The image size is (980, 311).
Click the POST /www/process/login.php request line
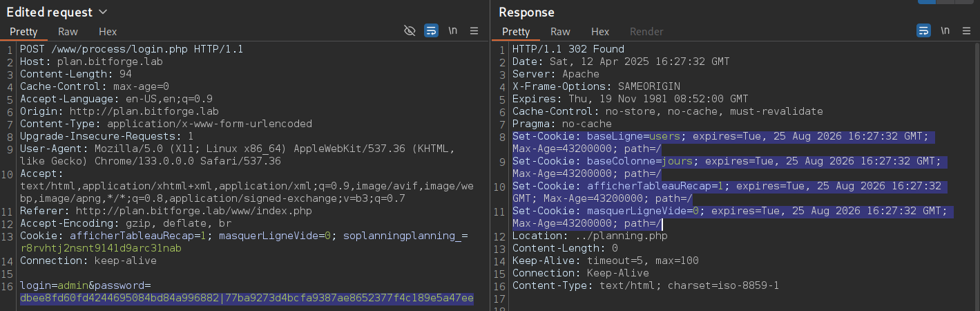(131, 49)
